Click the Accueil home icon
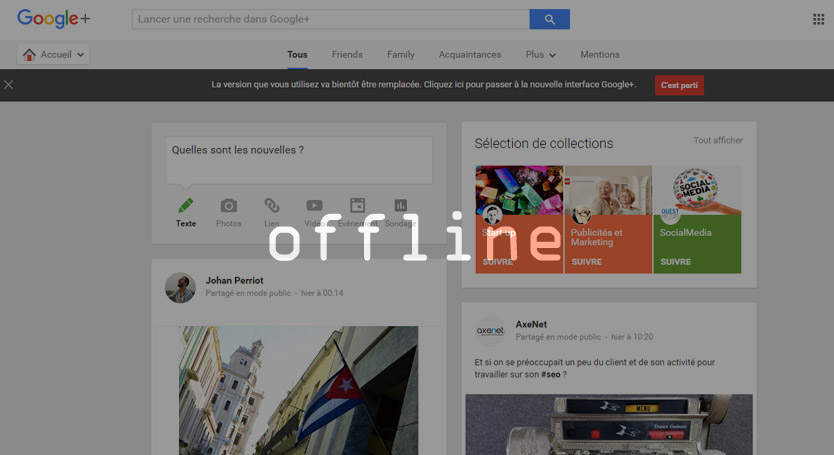Viewport: 834px width, 455px height. pyautogui.click(x=29, y=54)
